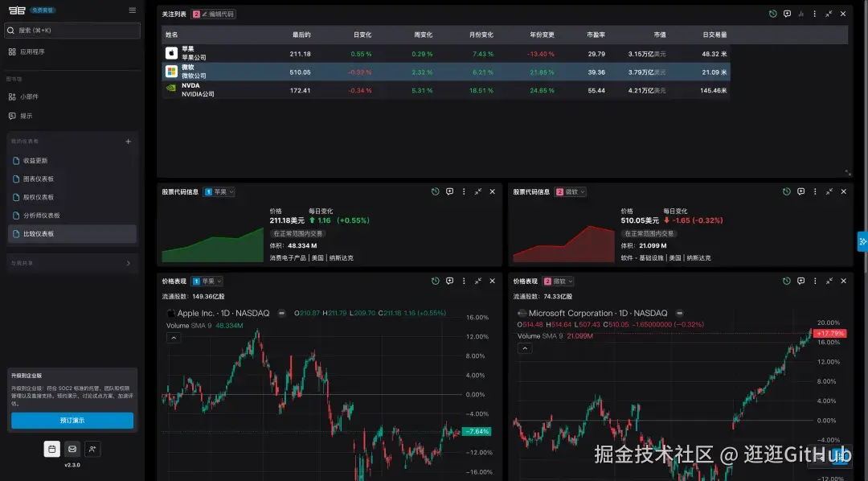
Task: Click the round dash icon beside Microsoft Corporation chart title
Action: (679, 313)
